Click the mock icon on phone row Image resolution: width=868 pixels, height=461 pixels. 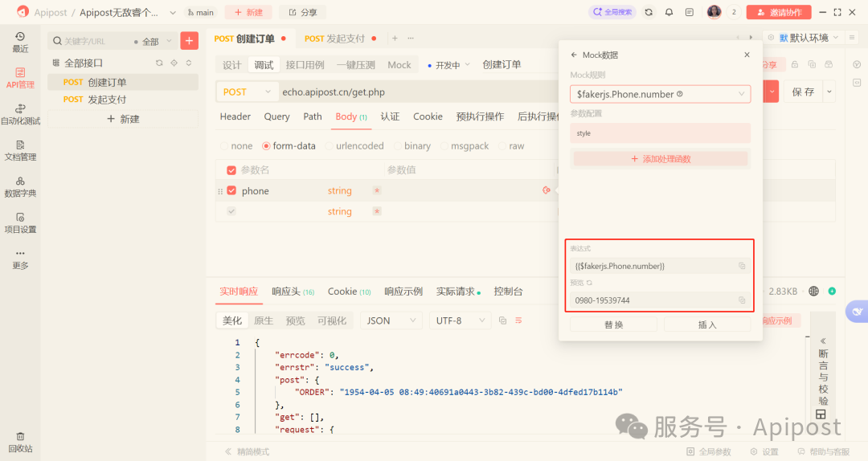pyautogui.click(x=547, y=190)
